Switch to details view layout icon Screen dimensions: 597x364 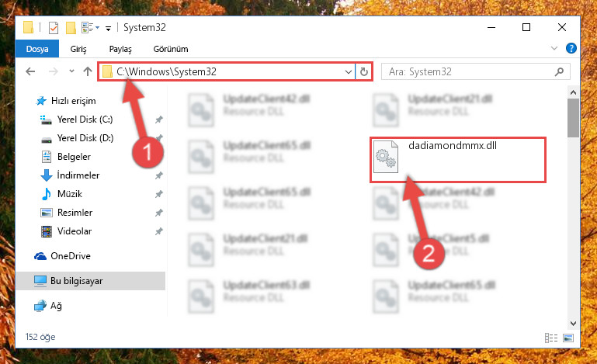[x=551, y=338]
